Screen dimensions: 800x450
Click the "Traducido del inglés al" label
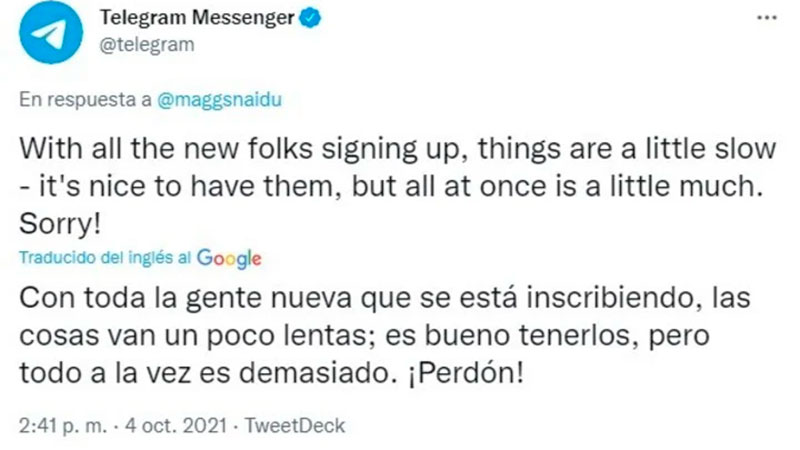(x=106, y=257)
